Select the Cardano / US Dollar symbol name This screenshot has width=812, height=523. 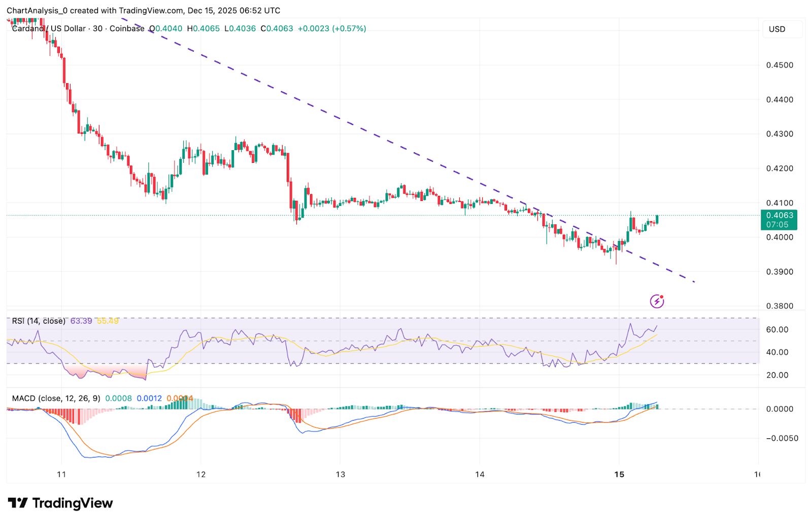[48, 29]
